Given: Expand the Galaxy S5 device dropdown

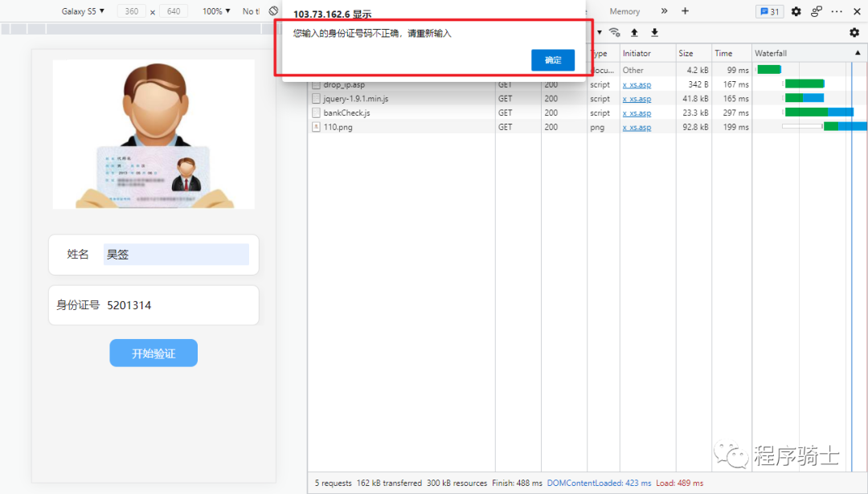Looking at the screenshot, I should (x=84, y=11).
